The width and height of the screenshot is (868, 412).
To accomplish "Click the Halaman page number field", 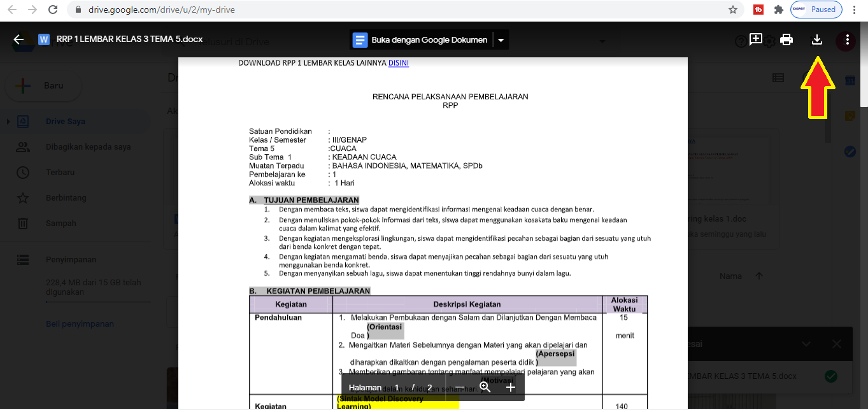I will click(x=396, y=387).
